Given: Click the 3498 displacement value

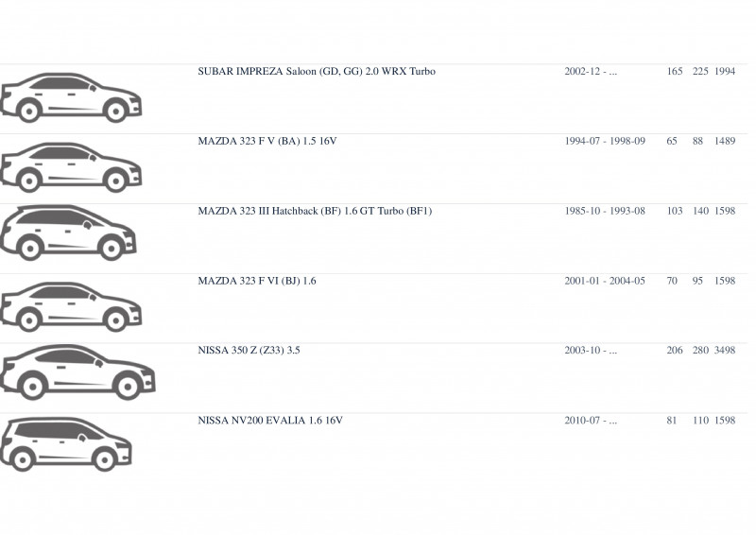Looking at the screenshot, I should [x=725, y=351].
